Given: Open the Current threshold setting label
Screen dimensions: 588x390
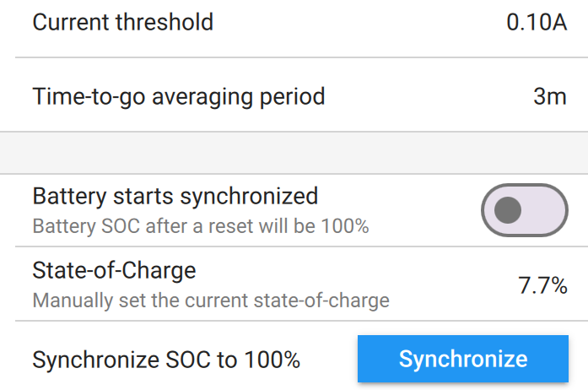Looking at the screenshot, I should pos(122,22).
